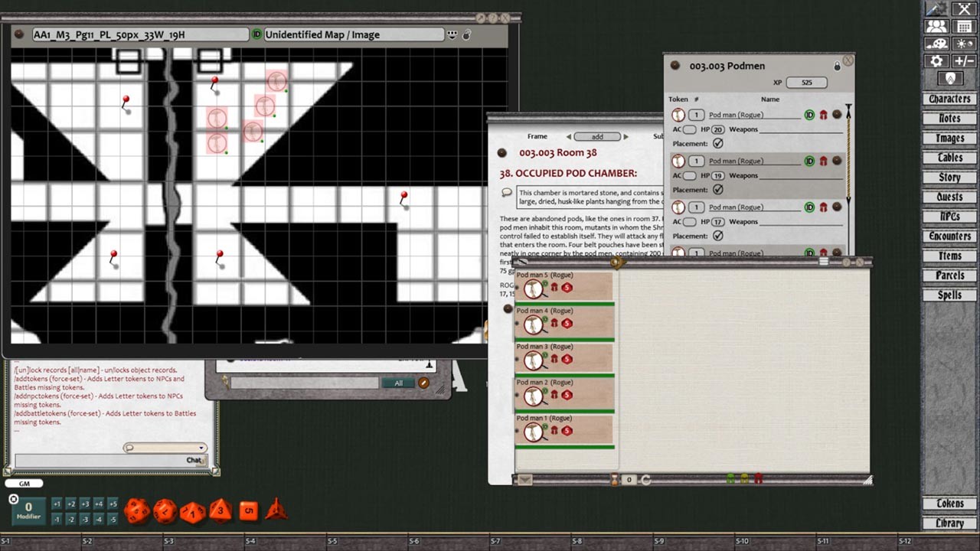Open the Party Sheet icon in top-right toolbar
Image resolution: width=980 pixels, height=551 pixels.
pyautogui.click(x=936, y=26)
